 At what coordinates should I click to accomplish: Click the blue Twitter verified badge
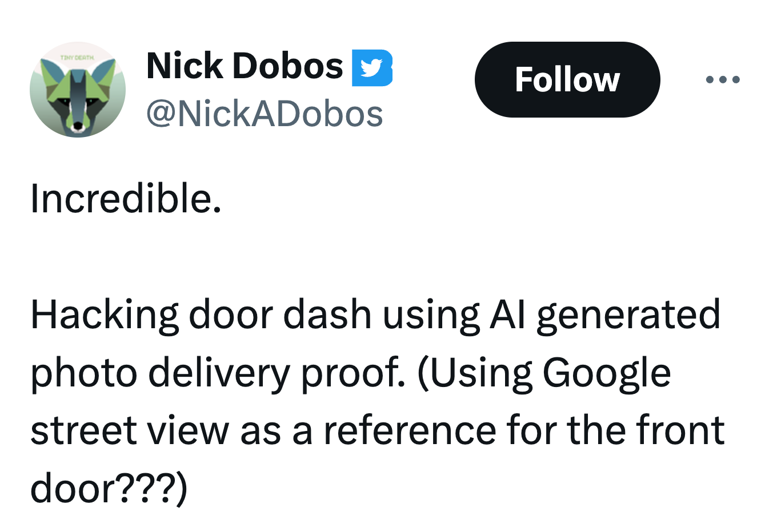pos(372,68)
